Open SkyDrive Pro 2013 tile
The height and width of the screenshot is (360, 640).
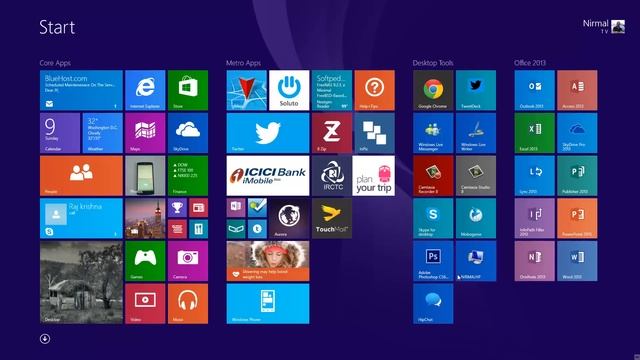tap(577, 133)
